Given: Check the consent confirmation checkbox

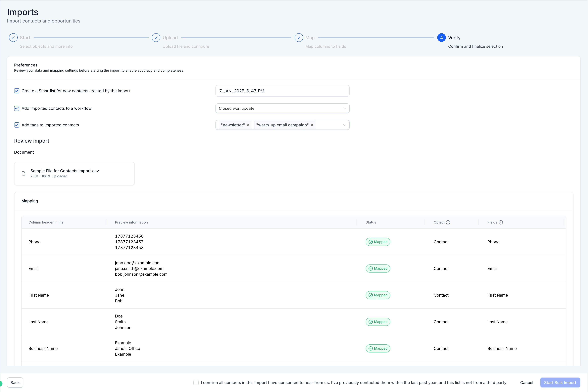Looking at the screenshot, I should click(196, 383).
